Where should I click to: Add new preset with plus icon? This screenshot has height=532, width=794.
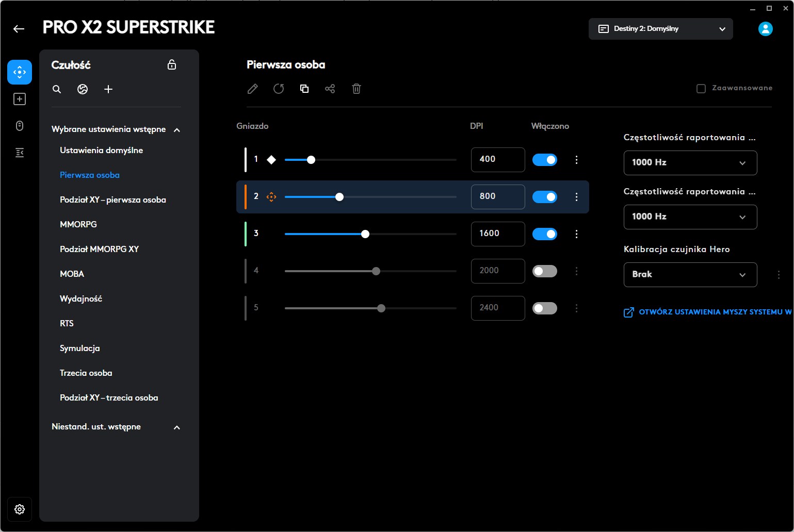pyautogui.click(x=108, y=89)
